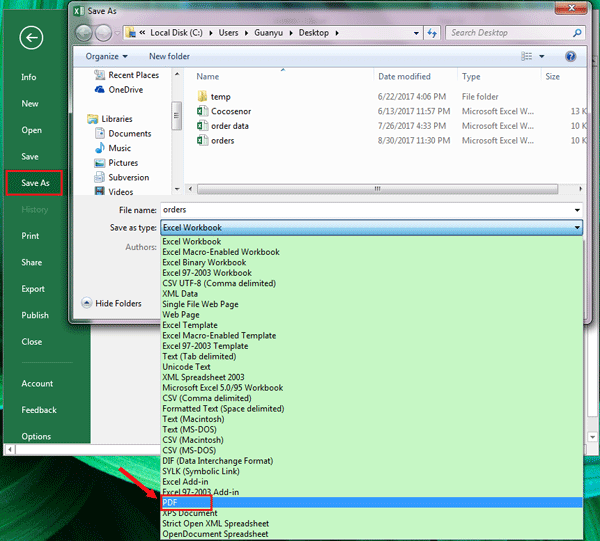Screen dimensions: 600x541
Task: Click Close in backstage menu
Action: coord(32,342)
